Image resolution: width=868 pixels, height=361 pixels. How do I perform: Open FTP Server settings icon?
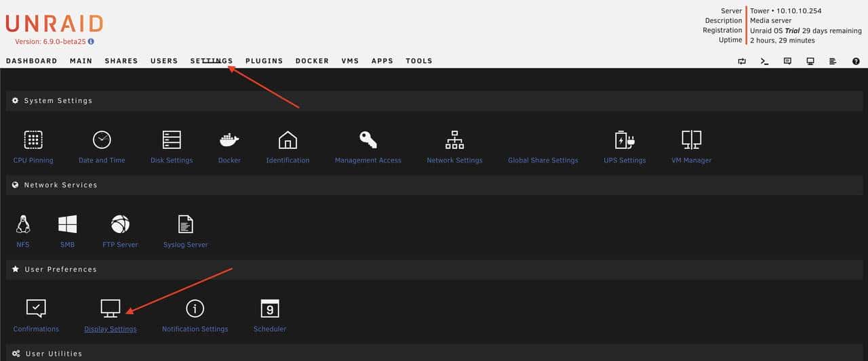(120, 224)
